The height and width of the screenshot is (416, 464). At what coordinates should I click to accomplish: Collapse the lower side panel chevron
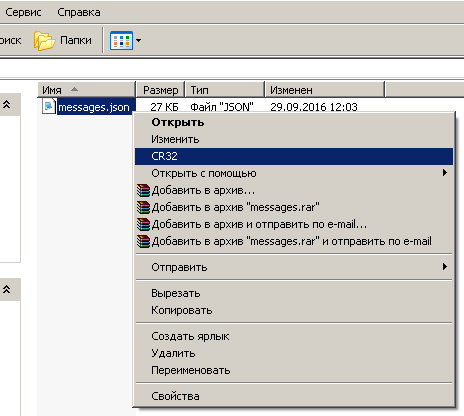[x=7, y=289]
